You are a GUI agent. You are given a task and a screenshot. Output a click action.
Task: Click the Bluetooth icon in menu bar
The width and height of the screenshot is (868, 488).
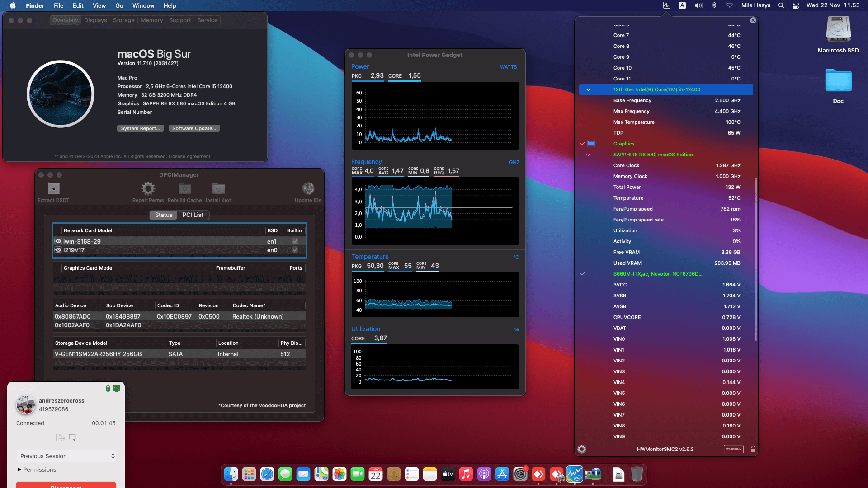coord(714,5)
